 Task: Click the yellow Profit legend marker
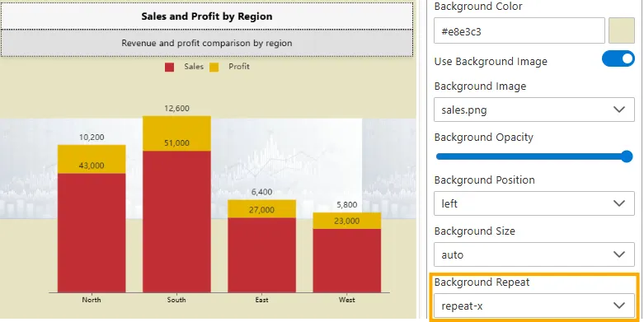pos(214,68)
